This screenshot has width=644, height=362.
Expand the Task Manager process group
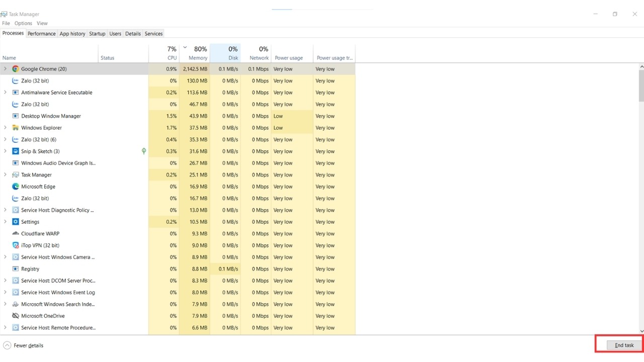coord(5,175)
